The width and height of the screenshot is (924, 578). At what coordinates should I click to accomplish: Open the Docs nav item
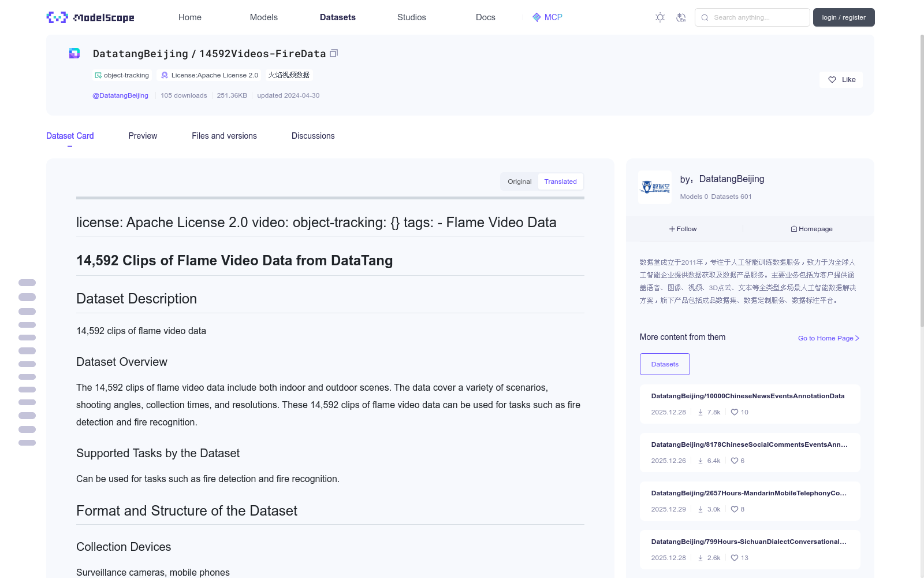coord(486,17)
